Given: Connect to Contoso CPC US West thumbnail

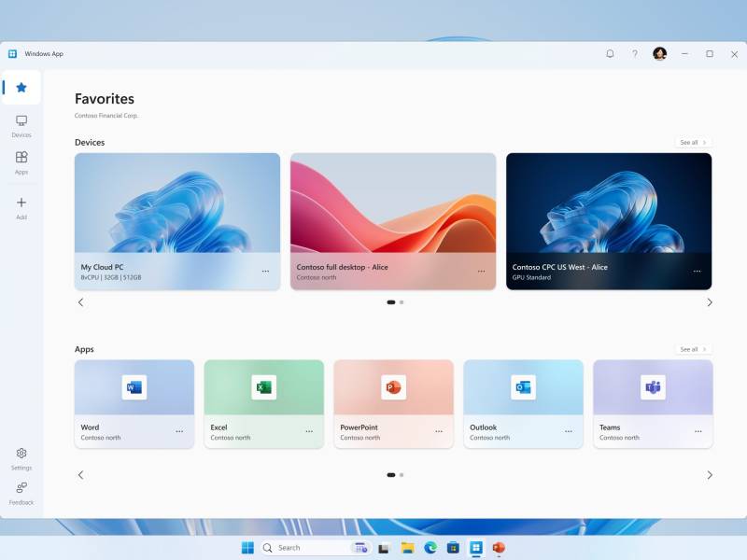Looking at the screenshot, I should click(609, 203).
